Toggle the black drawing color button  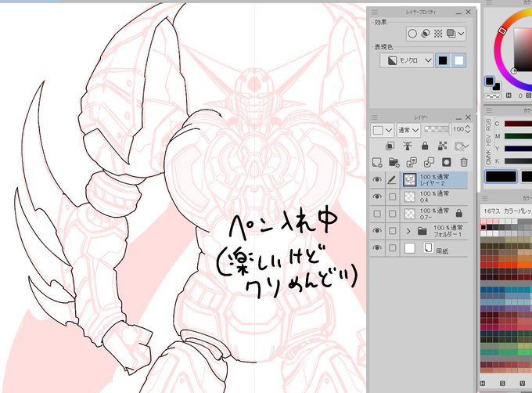coord(443,60)
